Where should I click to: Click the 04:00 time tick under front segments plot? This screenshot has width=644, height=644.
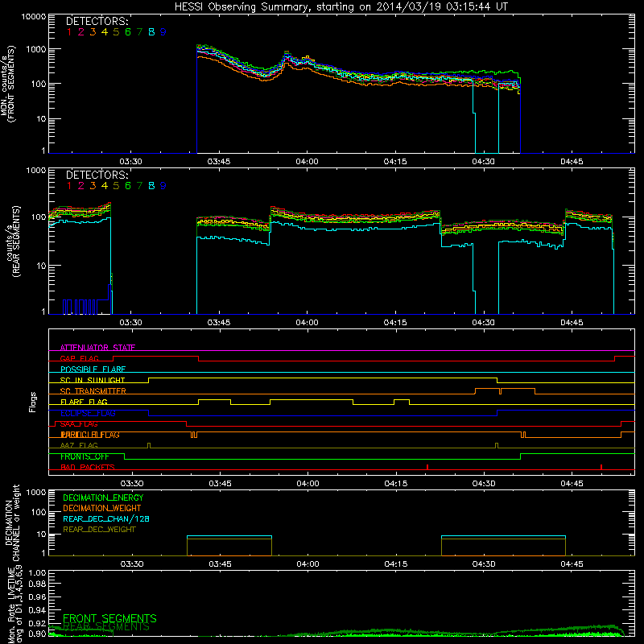point(307,162)
